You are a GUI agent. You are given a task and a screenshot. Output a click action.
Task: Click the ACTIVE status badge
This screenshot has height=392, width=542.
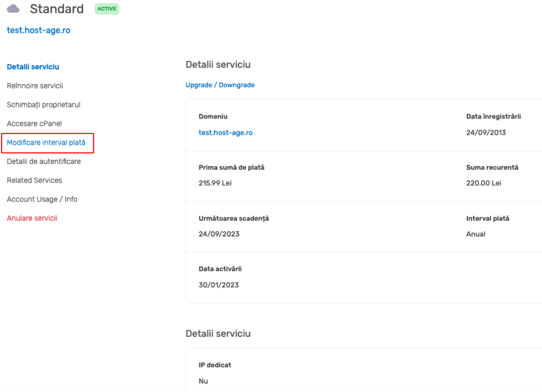(x=106, y=9)
